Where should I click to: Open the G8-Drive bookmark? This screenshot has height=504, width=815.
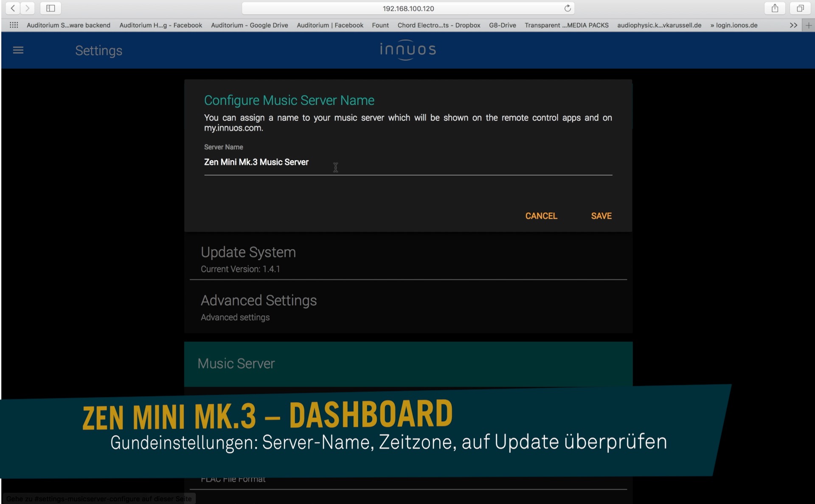tap(503, 25)
